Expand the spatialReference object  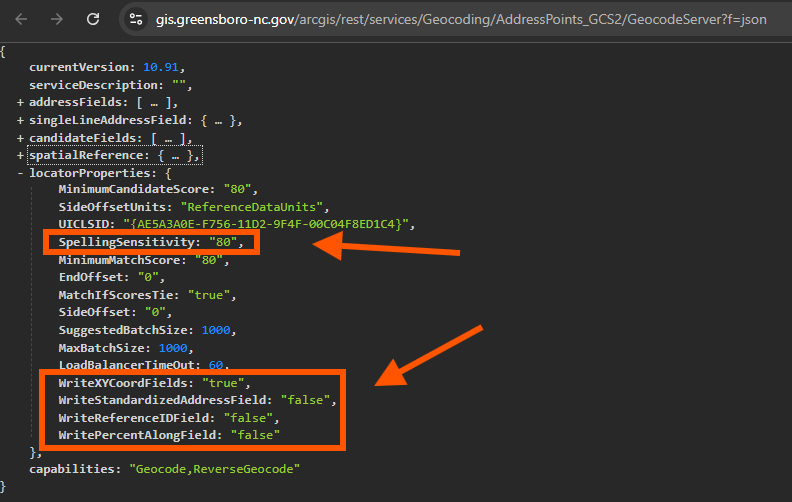pos(20,155)
